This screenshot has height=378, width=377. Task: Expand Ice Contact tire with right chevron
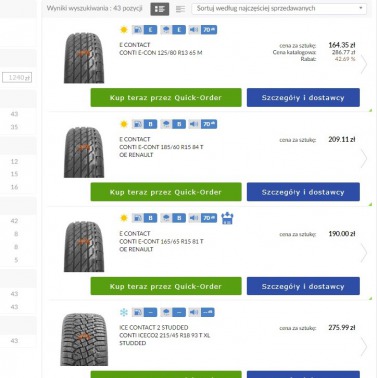coord(364,347)
